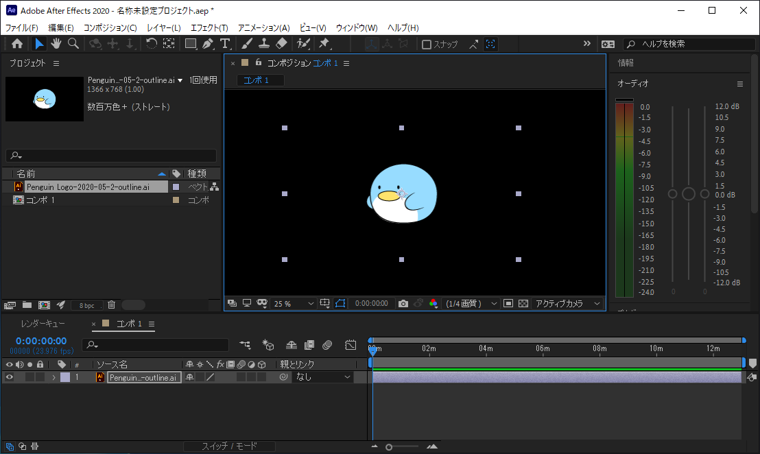760x454 pixels.
Task: Click the current time 0:00:00:00 in timeline
Action: pos(41,341)
